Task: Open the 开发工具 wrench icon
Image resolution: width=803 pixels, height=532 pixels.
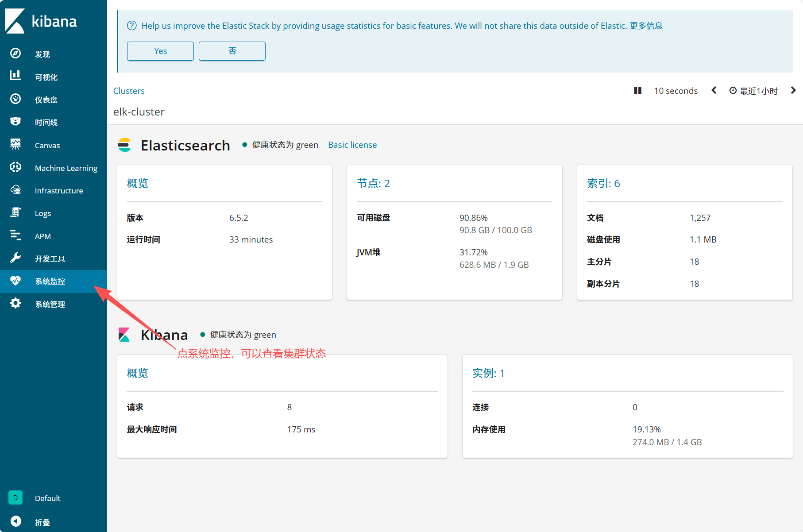Action: click(x=15, y=258)
